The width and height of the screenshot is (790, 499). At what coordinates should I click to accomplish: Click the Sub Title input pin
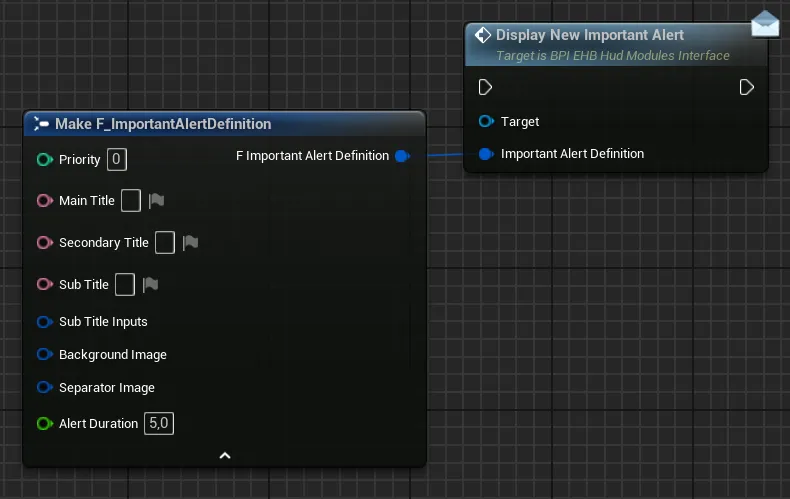coord(45,284)
